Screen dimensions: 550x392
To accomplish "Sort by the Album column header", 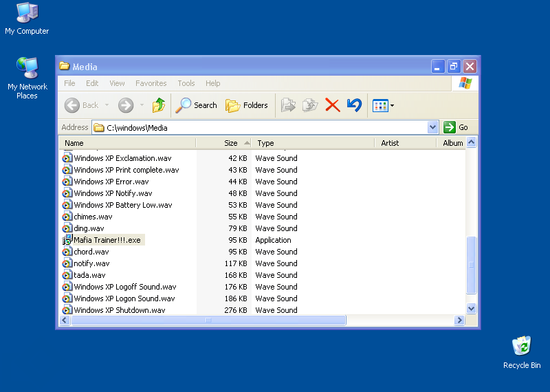I will coord(451,143).
